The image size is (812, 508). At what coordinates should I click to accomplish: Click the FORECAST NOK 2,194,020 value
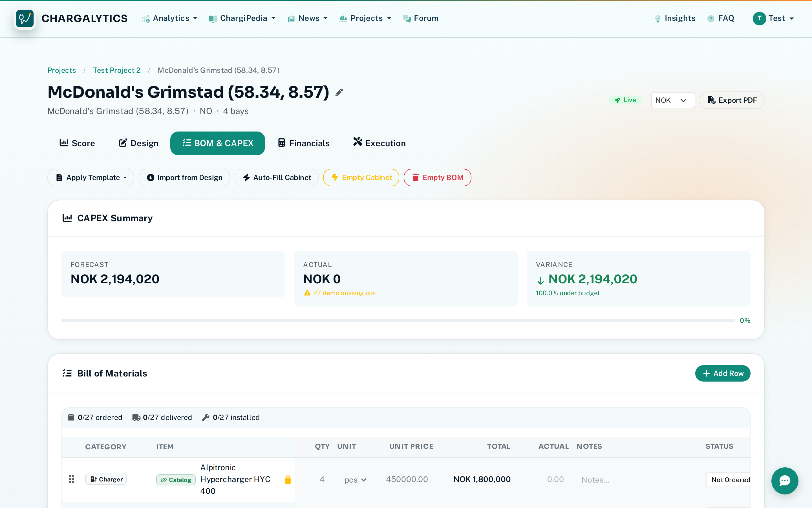coord(115,279)
